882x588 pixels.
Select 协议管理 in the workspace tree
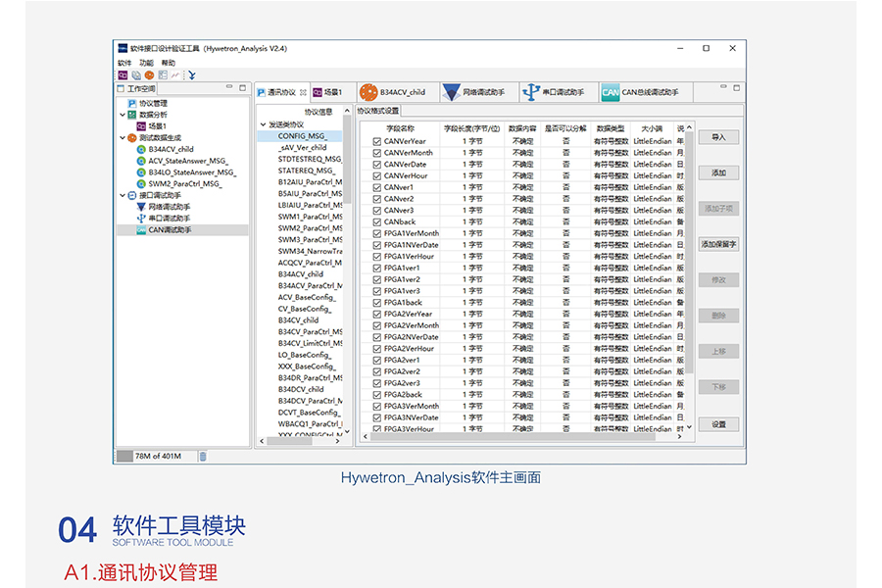pyautogui.click(x=153, y=103)
